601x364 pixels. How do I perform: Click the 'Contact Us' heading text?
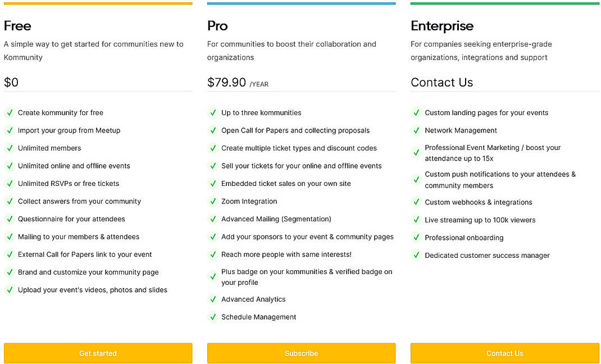[442, 82]
